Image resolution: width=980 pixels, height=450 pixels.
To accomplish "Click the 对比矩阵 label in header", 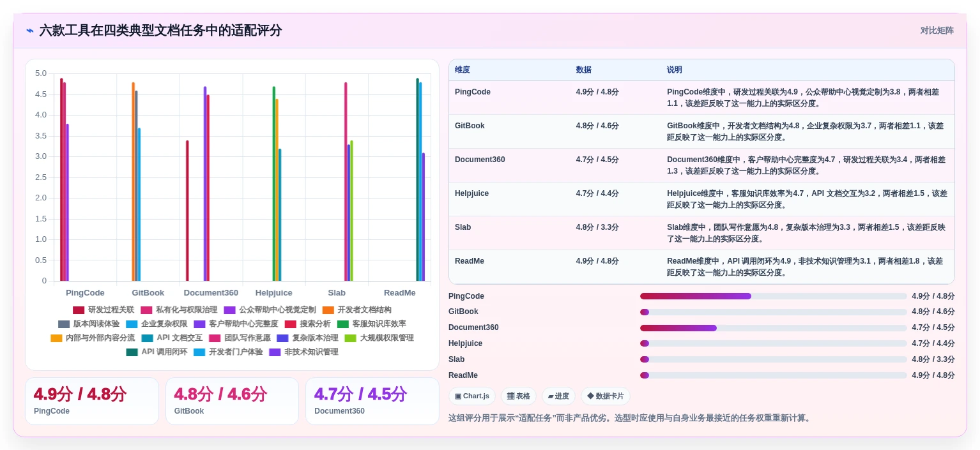I will tap(937, 31).
